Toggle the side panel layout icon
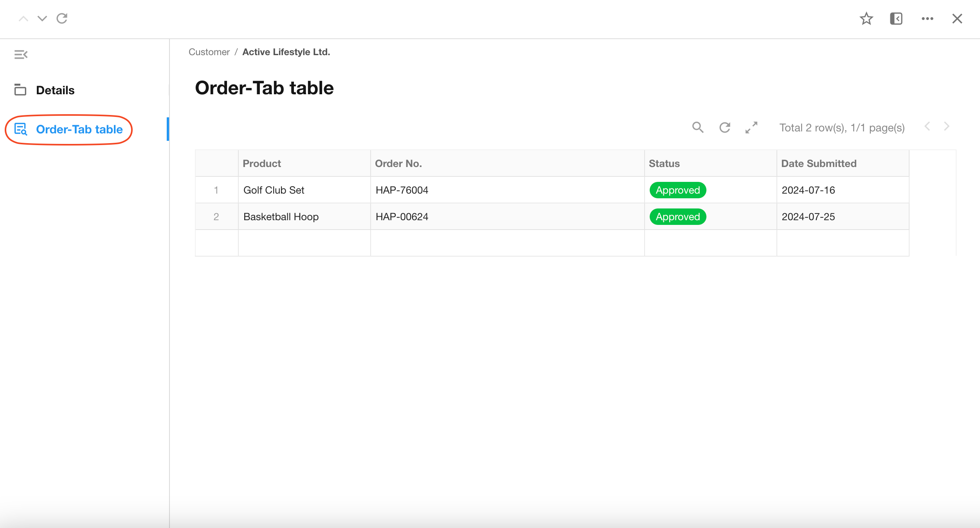Screen dimensions: 980x528 click(x=896, y=19)
